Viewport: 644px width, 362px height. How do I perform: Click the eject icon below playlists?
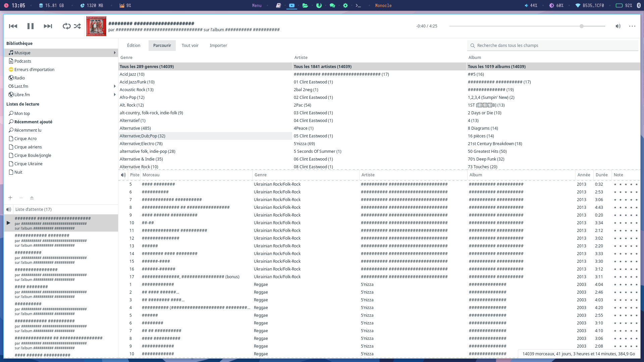(32, 198)
